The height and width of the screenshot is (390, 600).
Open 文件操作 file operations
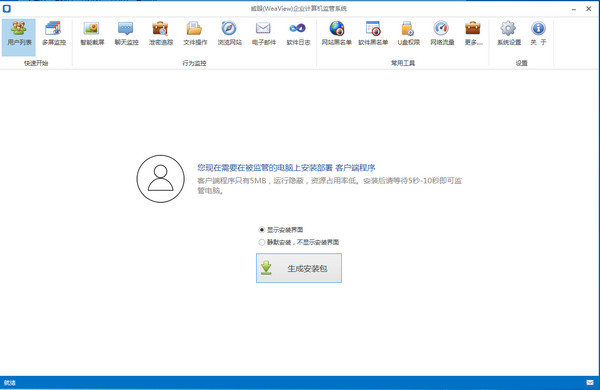click(195, 34)
